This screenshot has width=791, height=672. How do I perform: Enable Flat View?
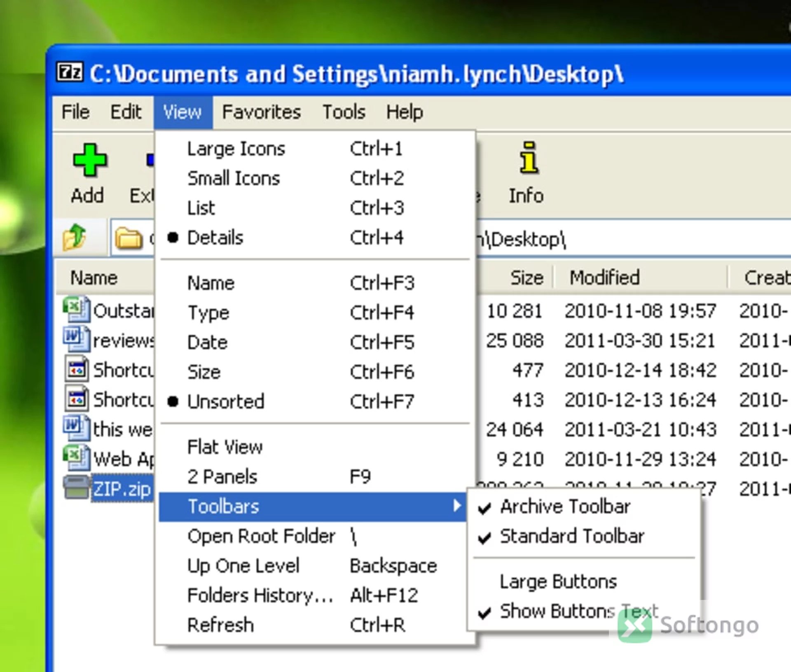click(315, 447)
